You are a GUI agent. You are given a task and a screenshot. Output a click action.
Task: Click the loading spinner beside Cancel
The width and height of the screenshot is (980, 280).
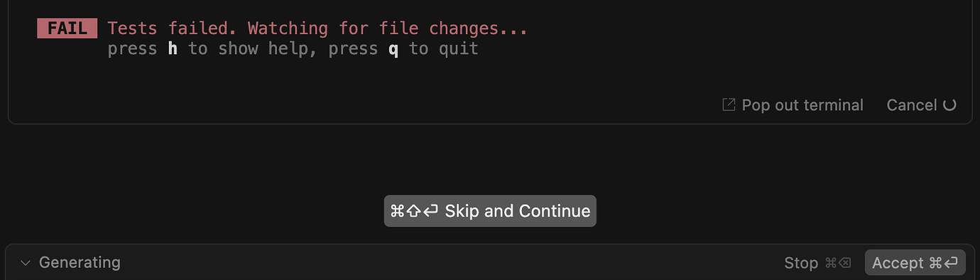pos(949,105)
